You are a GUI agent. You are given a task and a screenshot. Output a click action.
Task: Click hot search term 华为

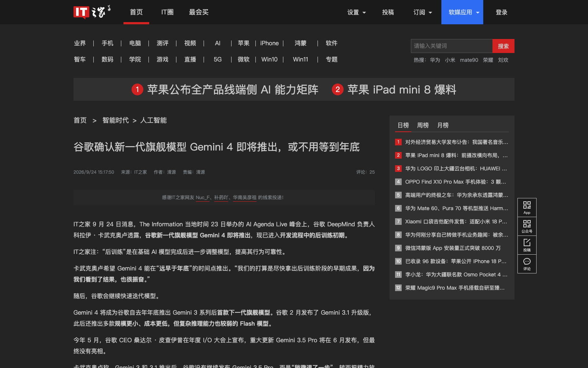[435, 60]
